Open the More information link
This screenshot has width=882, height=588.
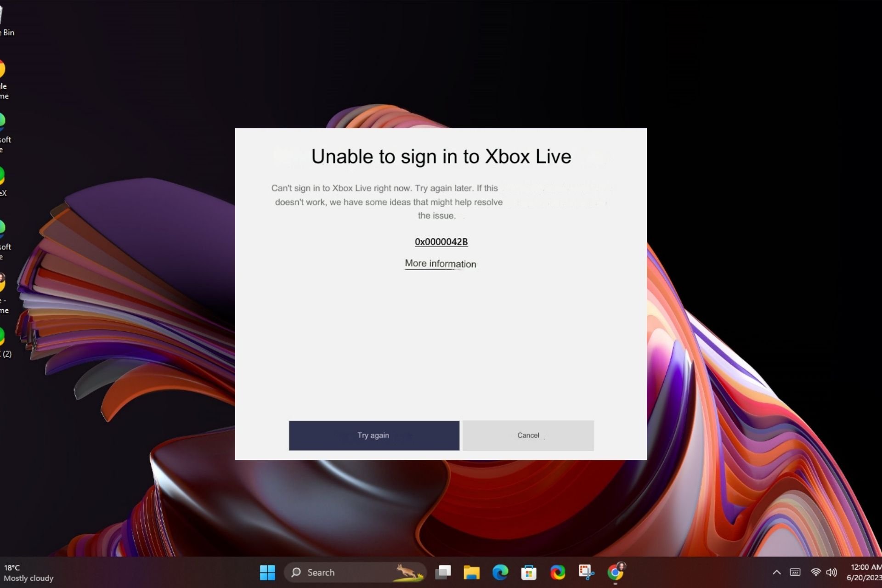click(x=441, y=264)
